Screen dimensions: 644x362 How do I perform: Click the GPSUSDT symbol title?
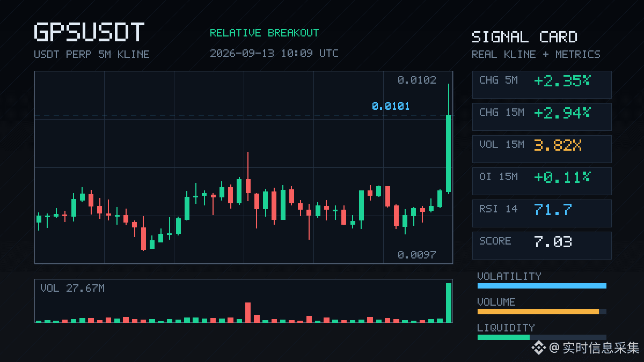click(89, 32)
